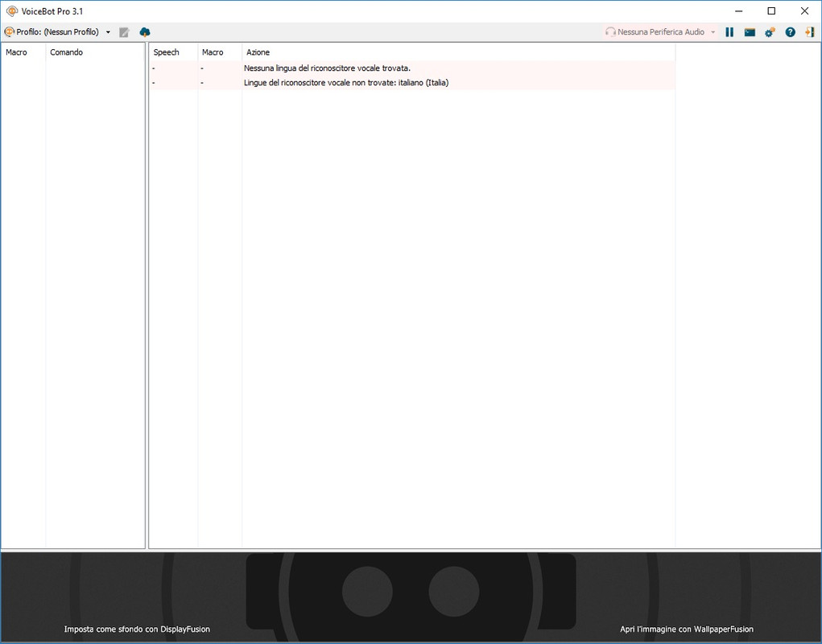The image size is (822, 644).
Task: Click the Comando column header
Action: 95,52
